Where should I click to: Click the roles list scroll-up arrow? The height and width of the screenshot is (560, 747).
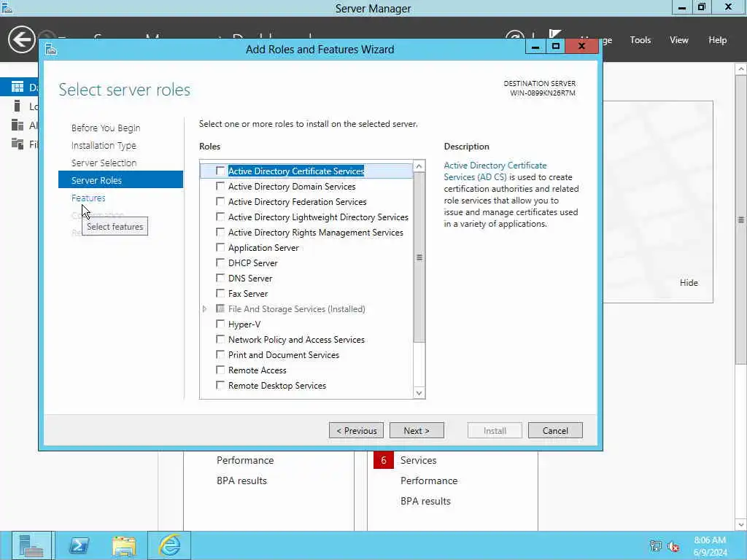coord(419,166)
